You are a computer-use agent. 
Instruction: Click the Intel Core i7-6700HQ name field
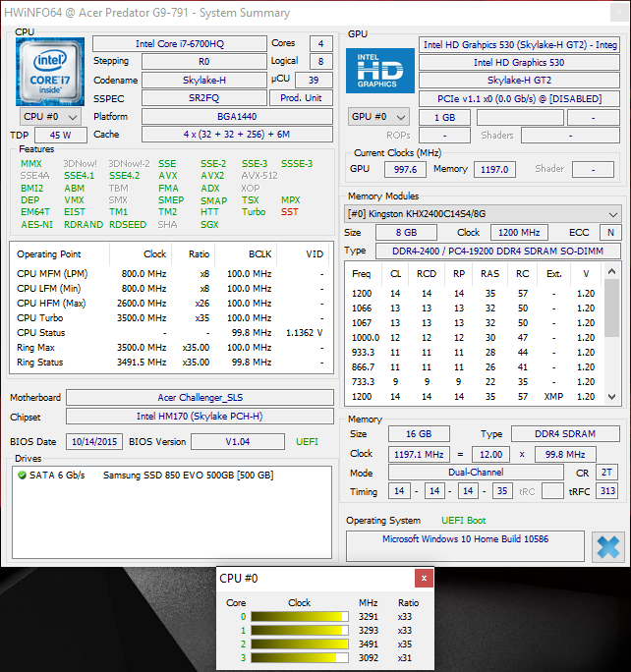click(x=180, y=43)
